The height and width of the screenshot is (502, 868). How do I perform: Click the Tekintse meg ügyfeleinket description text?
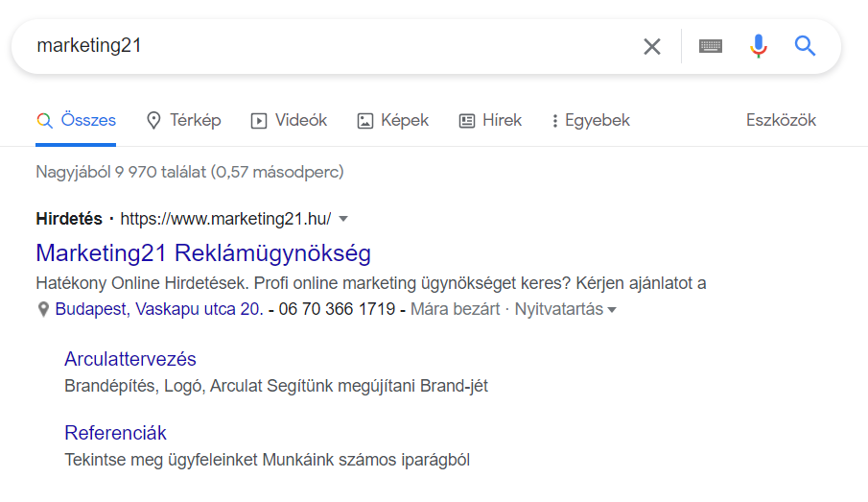(x=268, y=460)
